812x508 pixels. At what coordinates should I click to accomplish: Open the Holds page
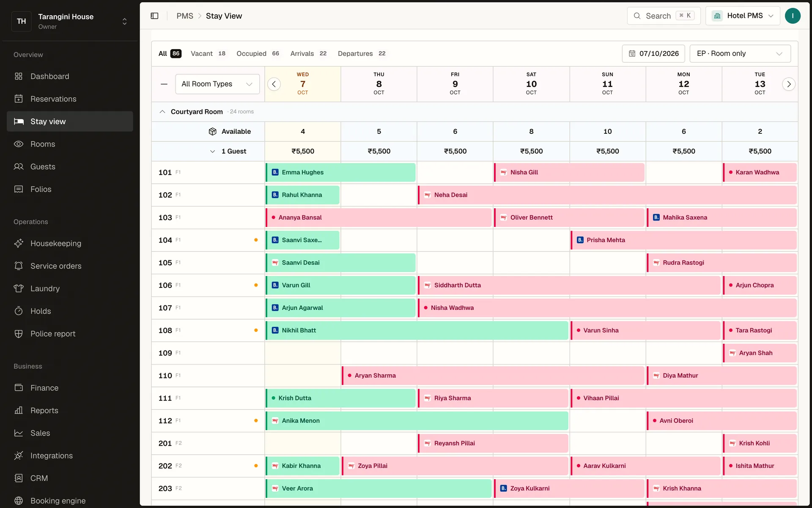click(70, 311)
